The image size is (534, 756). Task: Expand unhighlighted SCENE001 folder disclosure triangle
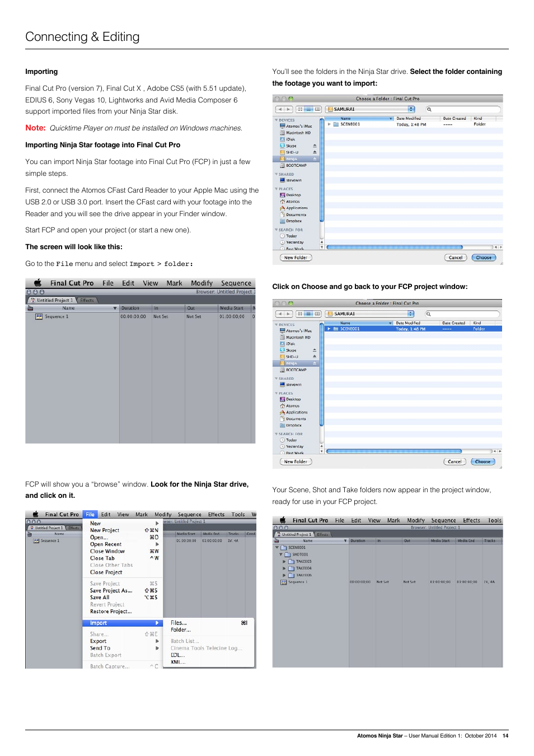[x=329, y=124]
